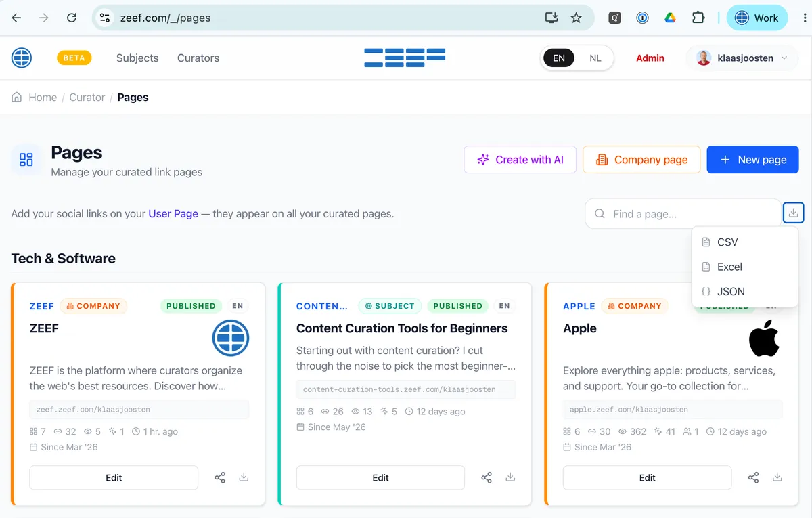
Task: Download the ZEEF page
Action: (x=244, y=477)
